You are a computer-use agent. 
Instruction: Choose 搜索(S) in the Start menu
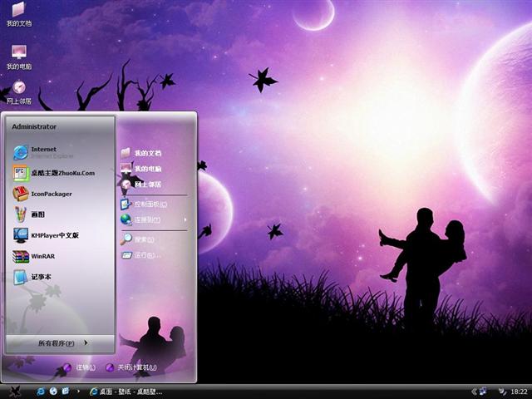(x=143, y=239)
